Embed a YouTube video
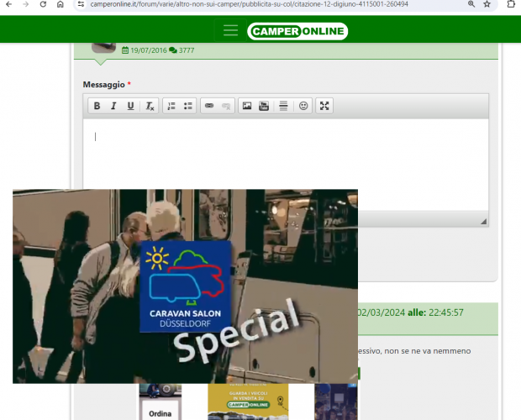Image resolution: width=521 pixels, height=420 pixels. (x=264, y=106)
